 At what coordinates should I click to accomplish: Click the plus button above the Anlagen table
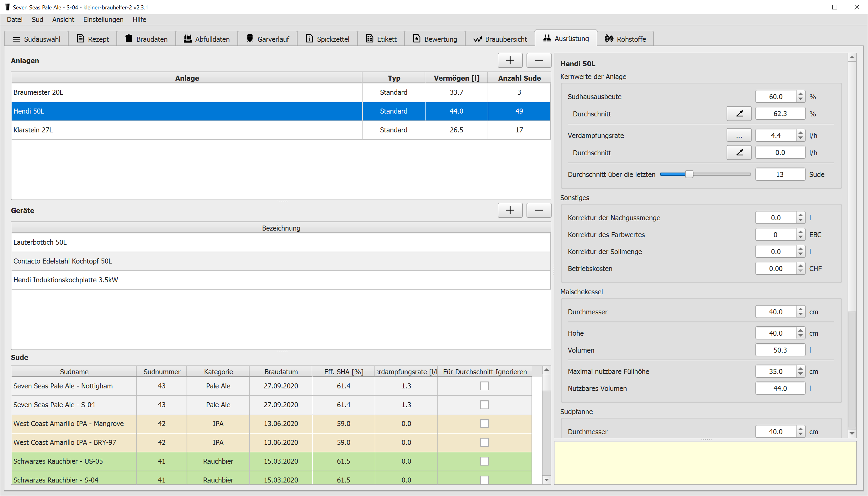[x=510, y=60]
